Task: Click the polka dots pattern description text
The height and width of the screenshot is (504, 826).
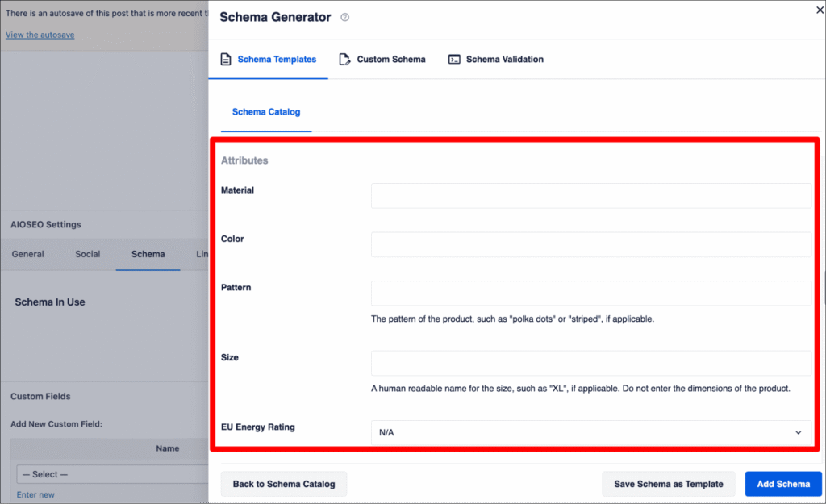Action: tap(512, 319)
